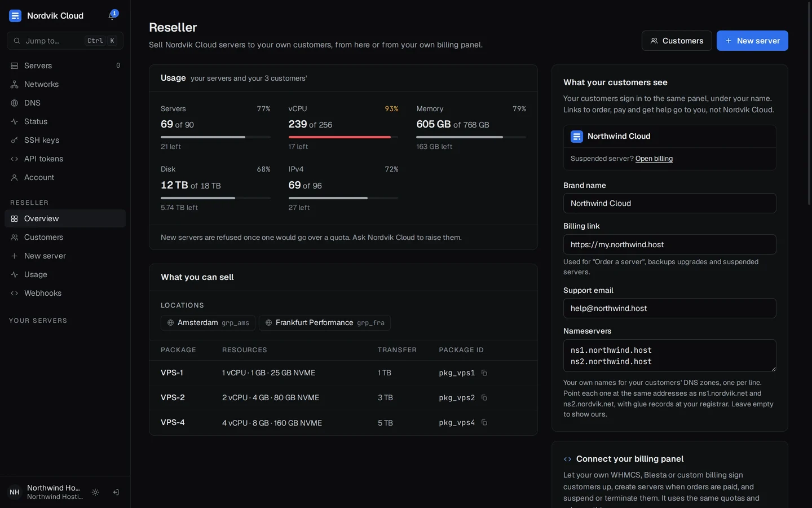
Task: Click the Jump to search box
Action: [65, 41]
